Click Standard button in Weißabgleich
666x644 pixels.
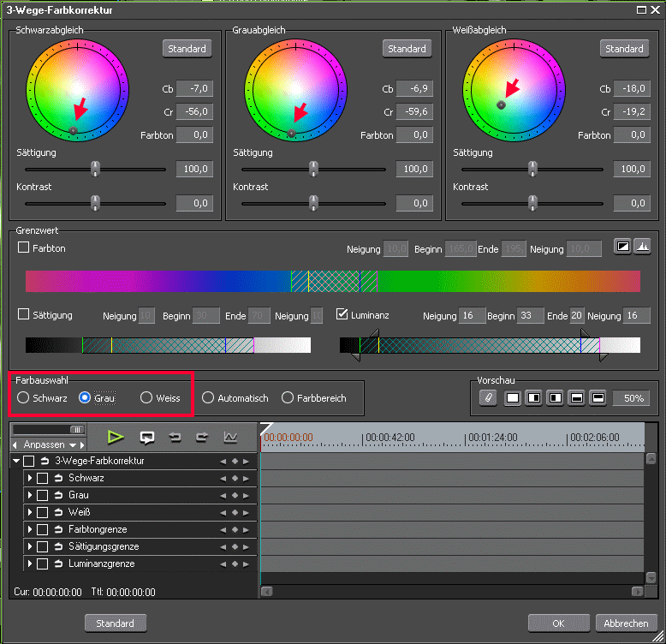pos(624,49)
